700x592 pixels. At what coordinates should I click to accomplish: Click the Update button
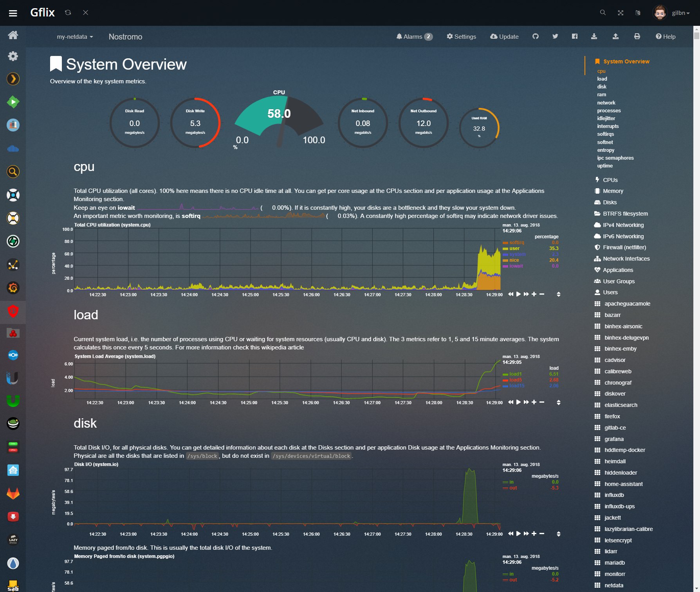tap(504, 36)
